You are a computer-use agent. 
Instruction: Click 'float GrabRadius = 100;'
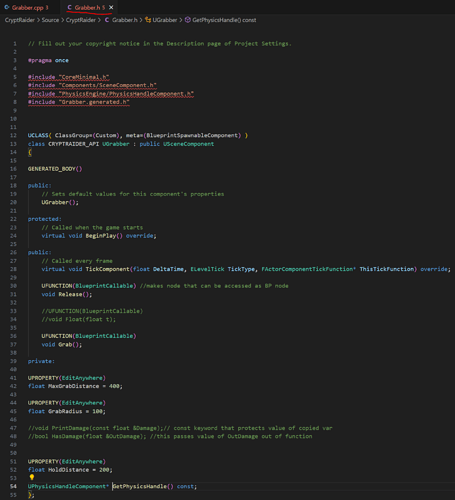[x=67, y=411]
